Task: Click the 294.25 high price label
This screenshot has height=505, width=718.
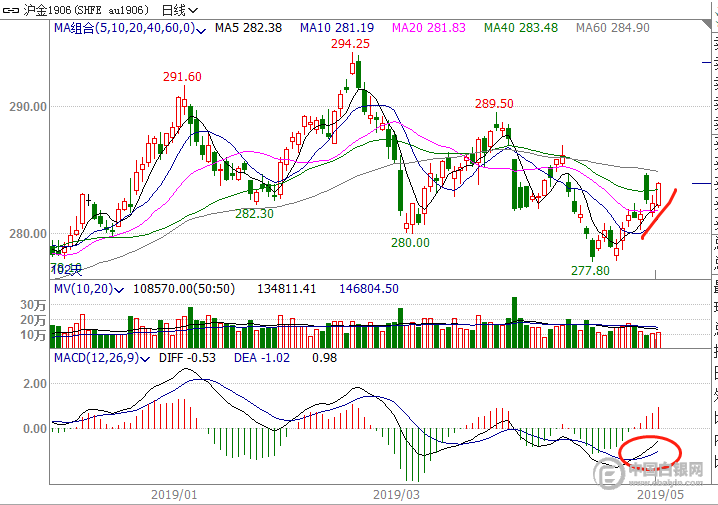Action: click(350, 43)
